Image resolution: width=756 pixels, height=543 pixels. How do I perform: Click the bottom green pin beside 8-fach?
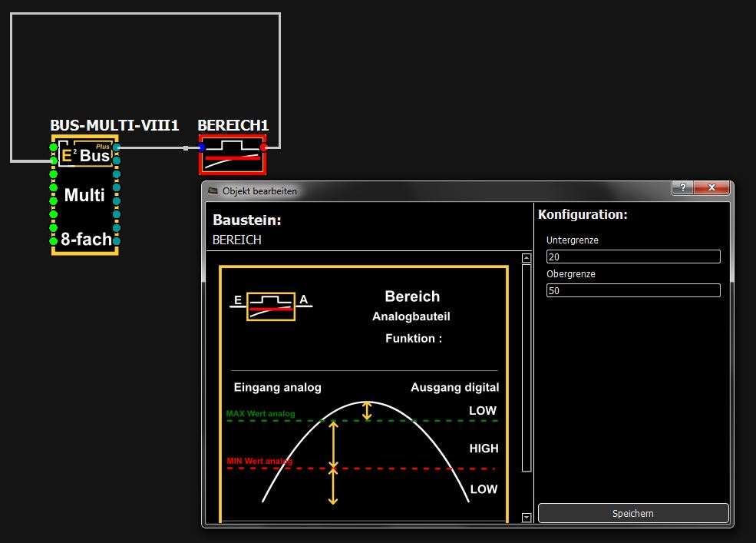click(x=54, y=242)
